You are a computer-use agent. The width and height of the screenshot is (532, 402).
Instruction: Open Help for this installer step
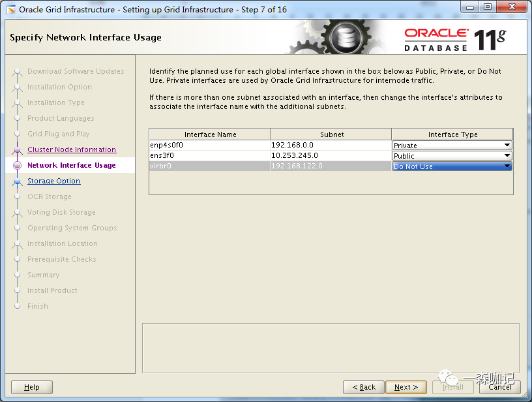(32, 387)
